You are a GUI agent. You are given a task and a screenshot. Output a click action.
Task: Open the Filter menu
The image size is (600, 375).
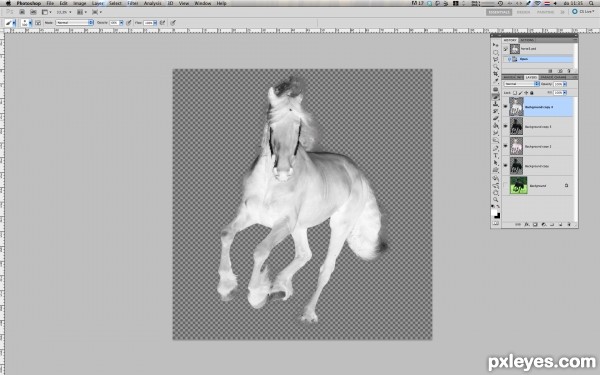[133, 3]
